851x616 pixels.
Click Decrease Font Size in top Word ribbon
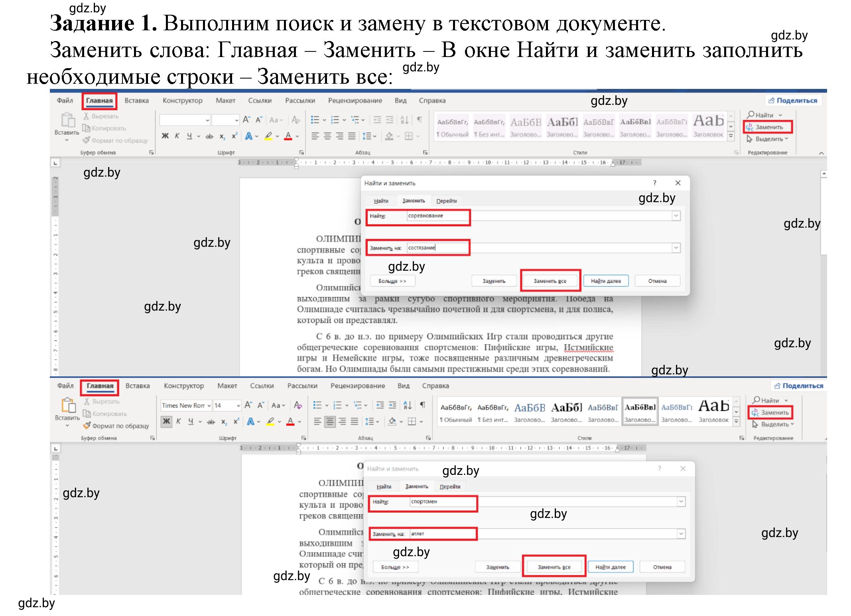pos(259,120)
